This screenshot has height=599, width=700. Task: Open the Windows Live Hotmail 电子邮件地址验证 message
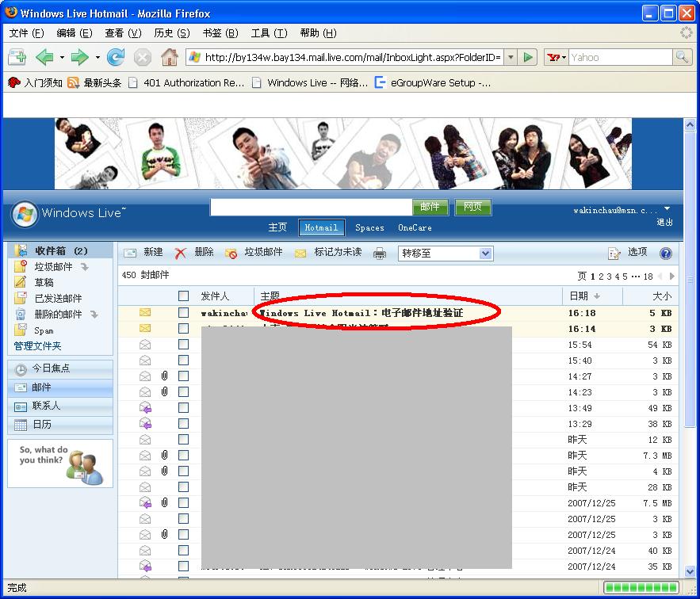(x=361, y=312)
